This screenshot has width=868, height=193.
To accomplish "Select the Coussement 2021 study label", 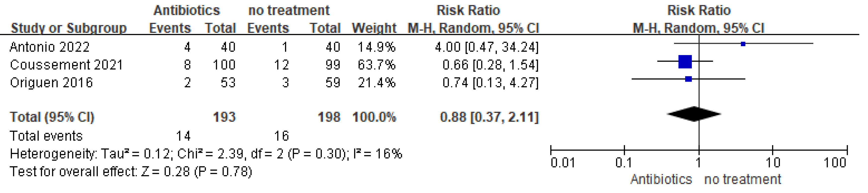I will (x=66, y=65).
